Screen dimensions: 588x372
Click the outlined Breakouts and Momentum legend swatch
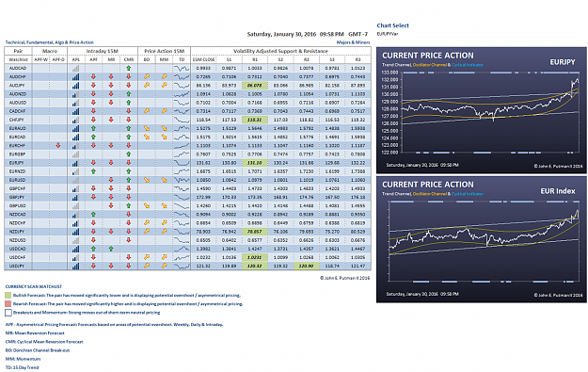click(8, 313)
